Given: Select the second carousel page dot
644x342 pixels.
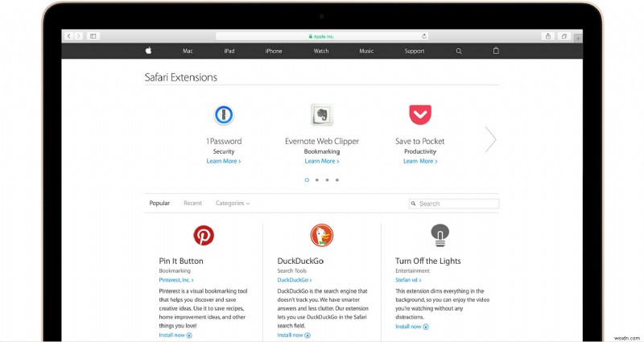Looking at the screenshot, I should click(316, 180).
